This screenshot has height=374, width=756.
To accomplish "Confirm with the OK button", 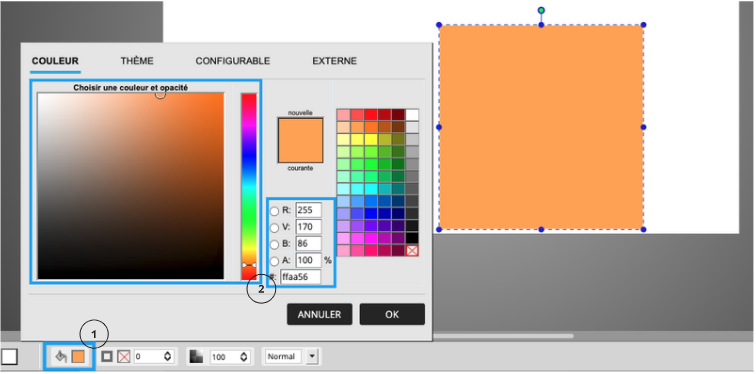I will point(392,314).
